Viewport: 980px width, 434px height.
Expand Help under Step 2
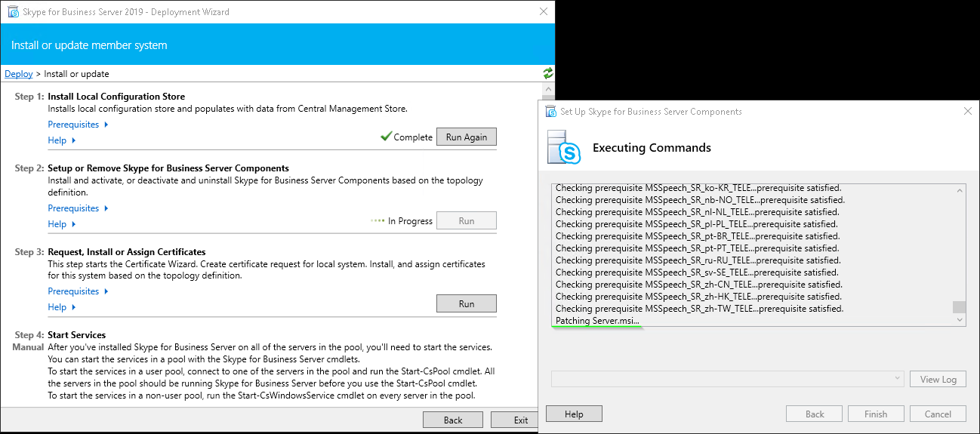[x=62, y=224]
